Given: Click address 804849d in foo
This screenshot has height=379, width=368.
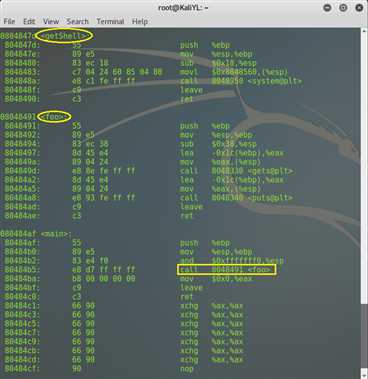Looking at the screenshot, I should pyautogui.click(x=22, y=171).
